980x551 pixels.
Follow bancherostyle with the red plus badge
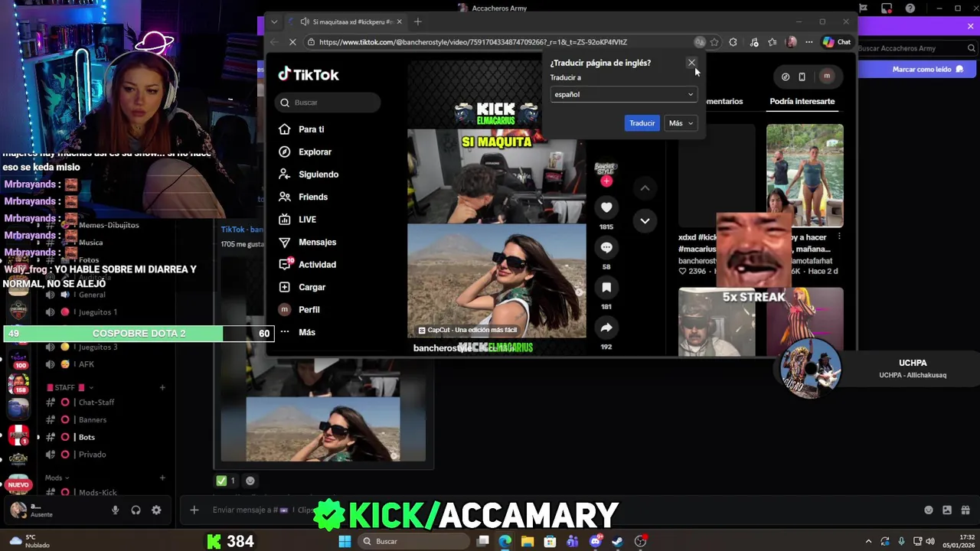pos(606,181)
